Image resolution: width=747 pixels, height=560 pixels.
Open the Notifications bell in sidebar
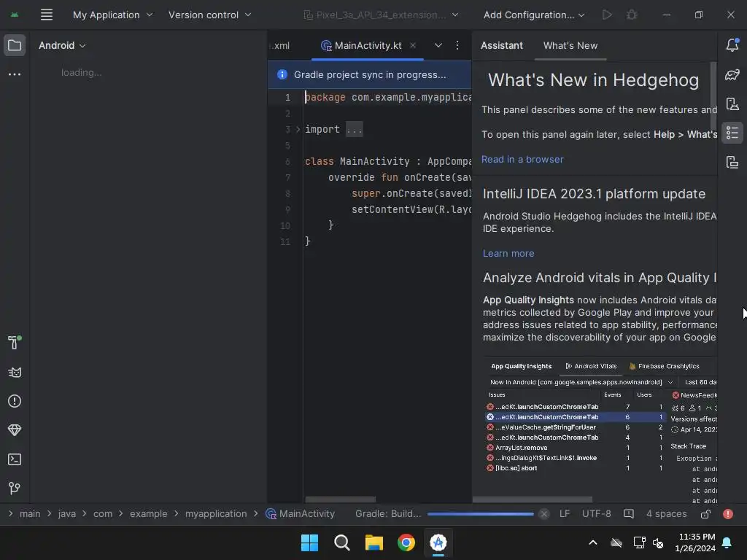[732, 44]
